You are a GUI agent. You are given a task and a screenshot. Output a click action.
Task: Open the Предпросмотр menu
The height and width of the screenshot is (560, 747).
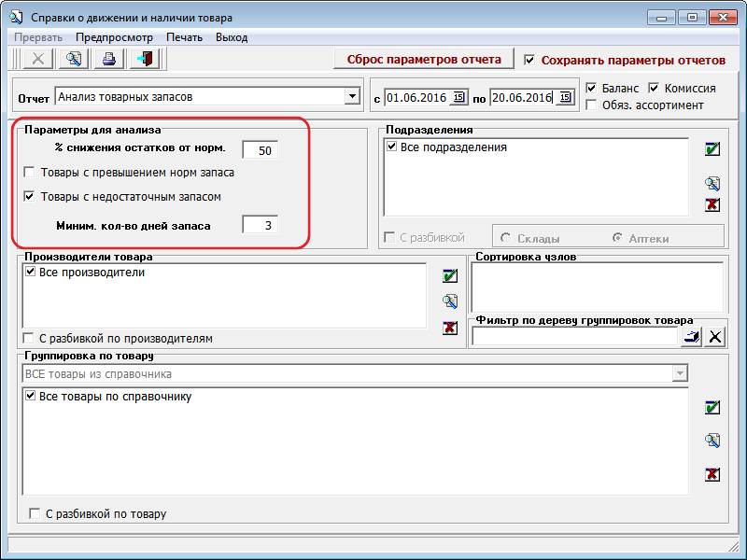pyautogui.click(x=114, y=37)
